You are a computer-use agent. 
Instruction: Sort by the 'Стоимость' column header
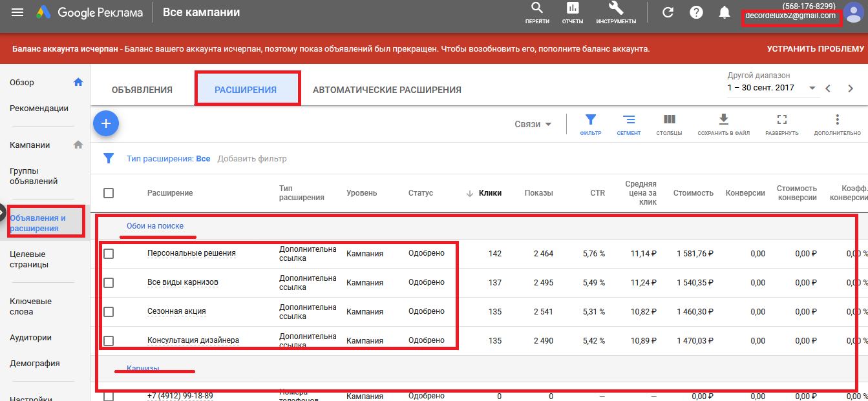pyautogui.click(x=693, y=193)
